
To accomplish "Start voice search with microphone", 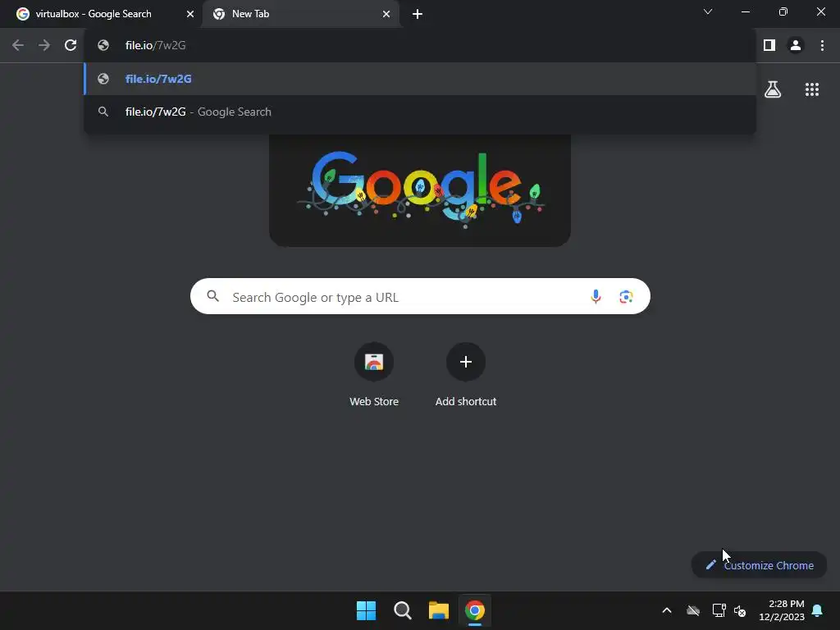I will point(596,296).
